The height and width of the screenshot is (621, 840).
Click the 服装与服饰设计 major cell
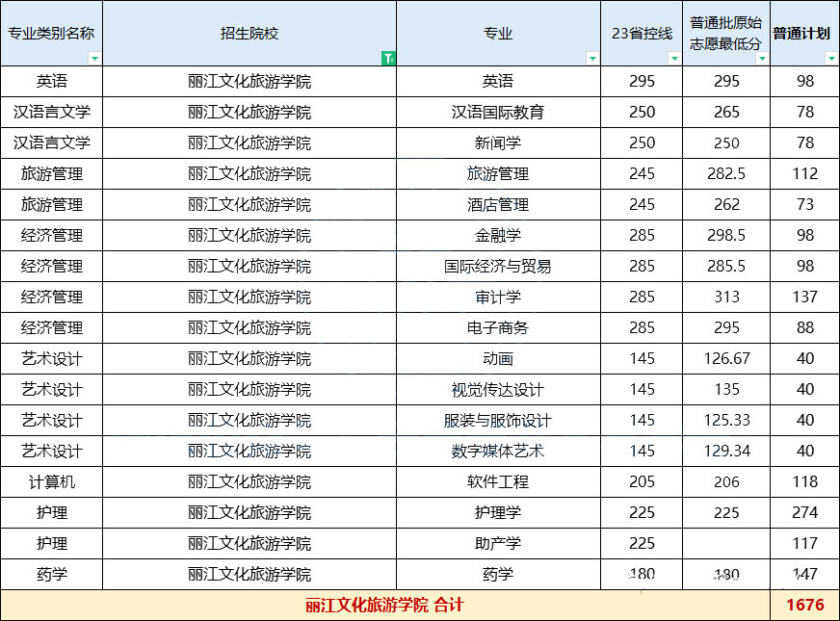point(498,420)
